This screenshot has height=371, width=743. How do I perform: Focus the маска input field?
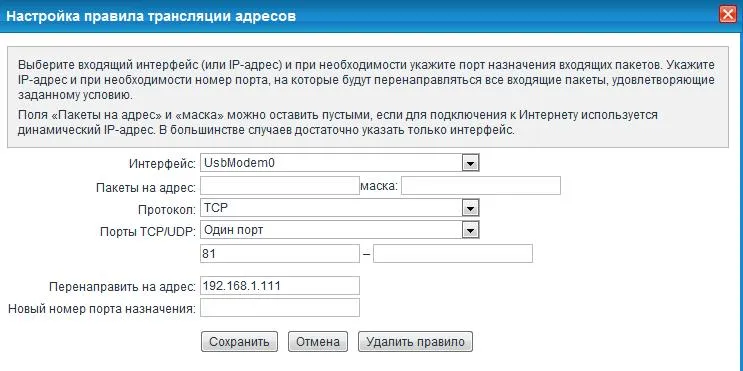click(x=481, y=186)
